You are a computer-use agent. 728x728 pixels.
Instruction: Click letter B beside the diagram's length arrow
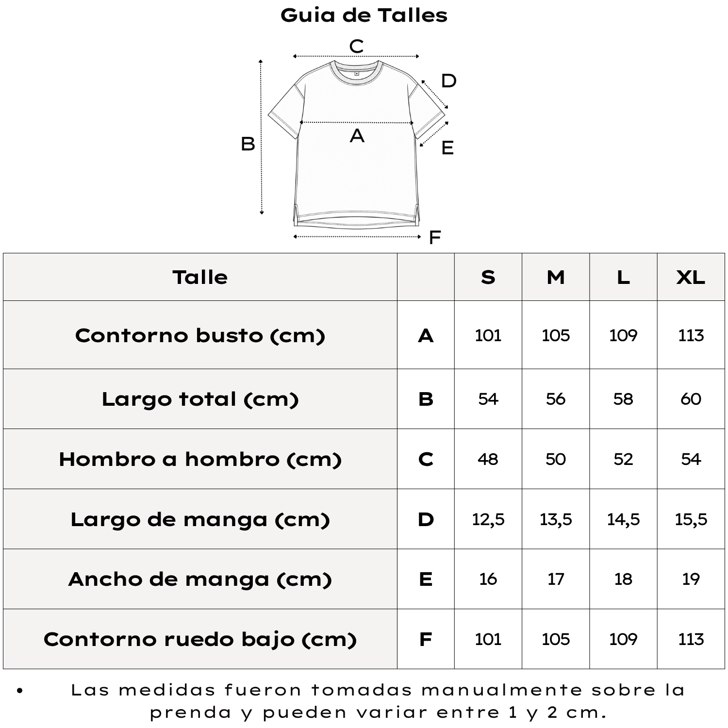click(248, 144)
